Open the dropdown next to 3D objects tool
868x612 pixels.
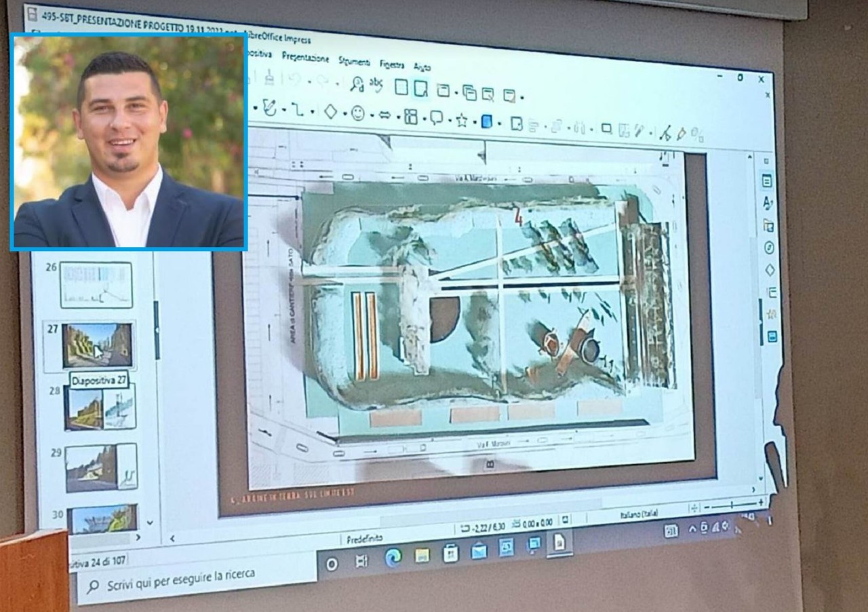tap(500, 123)
